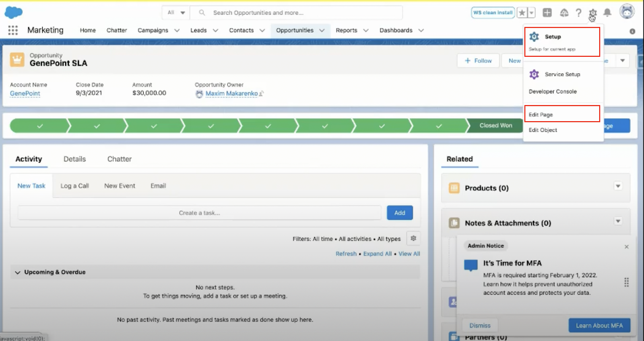
Task: Select the Activity tab
Action: click(x=29, y=159)
